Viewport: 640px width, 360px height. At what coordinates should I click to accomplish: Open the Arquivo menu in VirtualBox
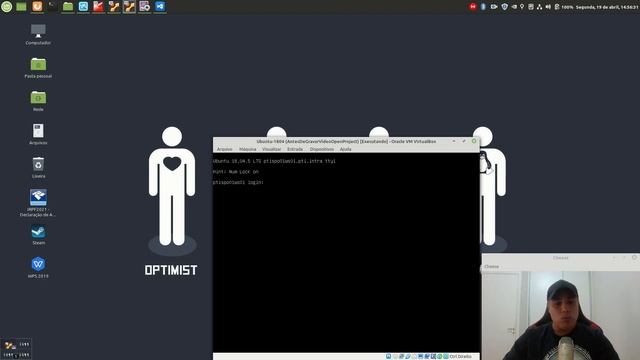tap(224, 149)
